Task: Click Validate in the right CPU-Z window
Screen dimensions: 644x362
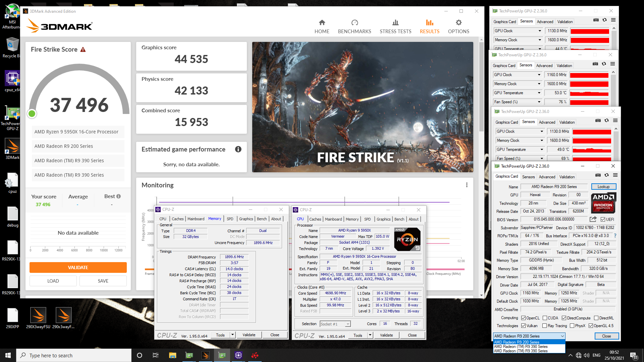Action: pos(386,335)
